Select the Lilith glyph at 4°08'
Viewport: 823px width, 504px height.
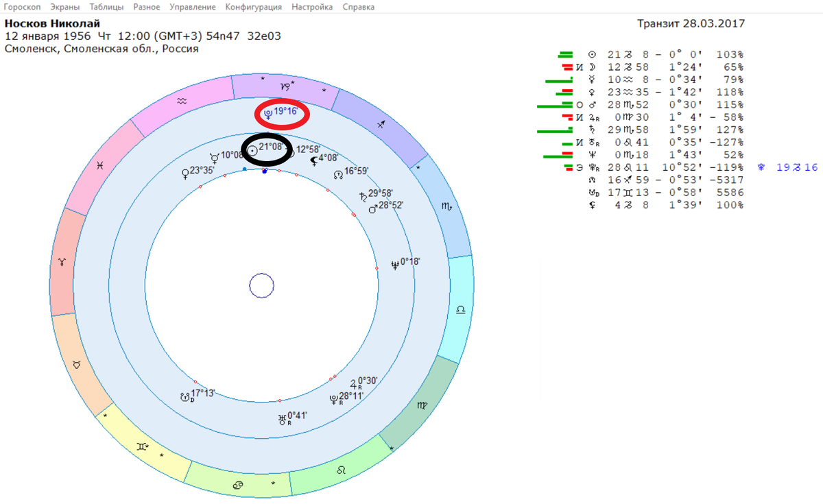[x=313, y=161]
